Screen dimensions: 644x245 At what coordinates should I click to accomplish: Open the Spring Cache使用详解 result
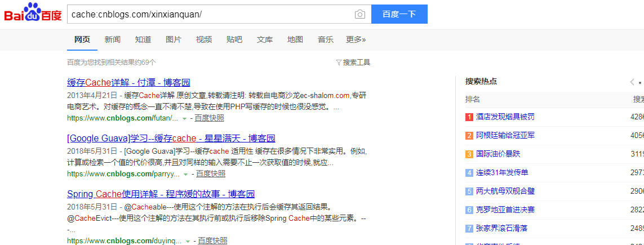point(161,194)
